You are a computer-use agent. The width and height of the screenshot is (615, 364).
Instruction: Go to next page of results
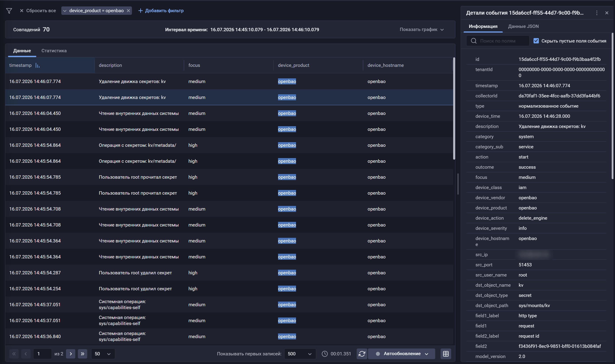[x=71, y=354]
